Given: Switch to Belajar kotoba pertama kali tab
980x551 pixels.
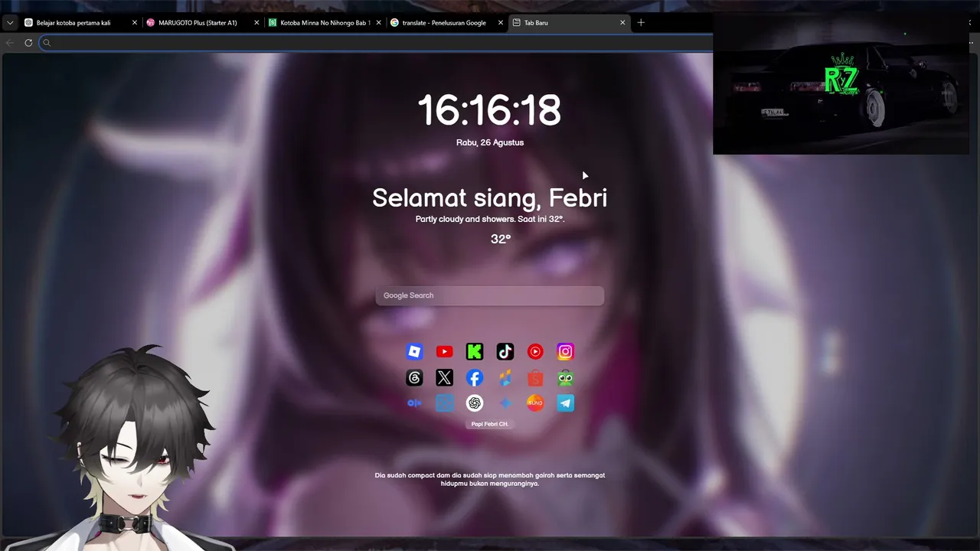Looking at the screenshot, I should 80,23.
